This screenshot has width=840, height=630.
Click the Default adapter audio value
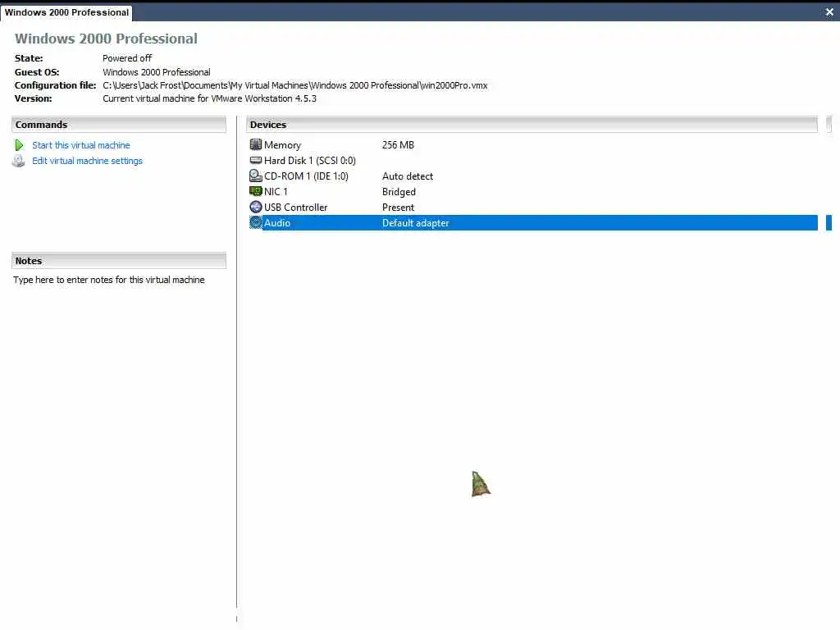tap(415, 223)
